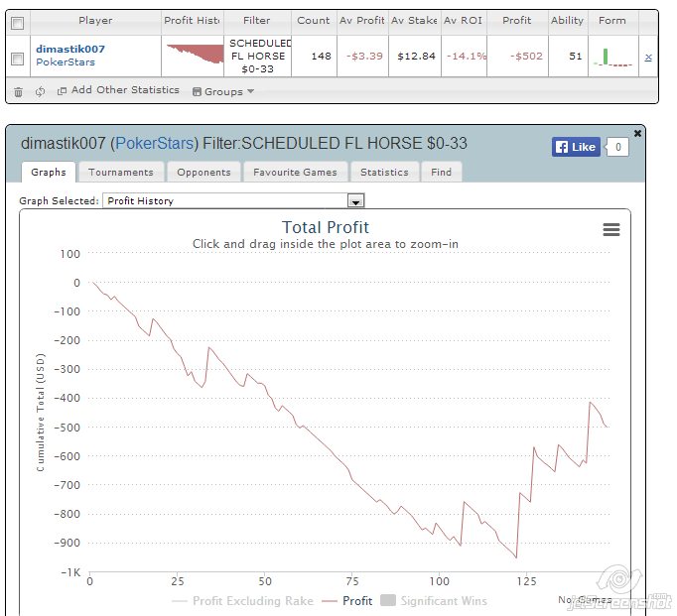Click the -$3.39 average profit value
Image resolution: width=677 pixels, height=616 pixels.
tap(364, 57)
